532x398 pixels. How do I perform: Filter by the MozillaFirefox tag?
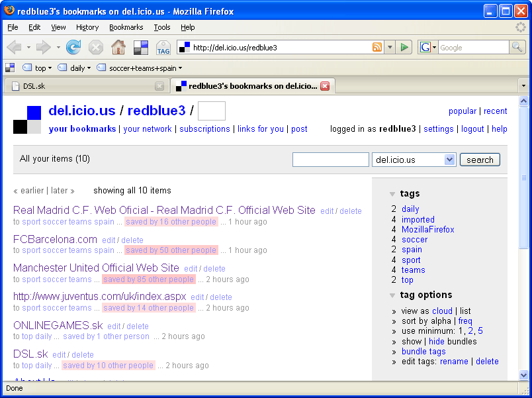[428, 230]
